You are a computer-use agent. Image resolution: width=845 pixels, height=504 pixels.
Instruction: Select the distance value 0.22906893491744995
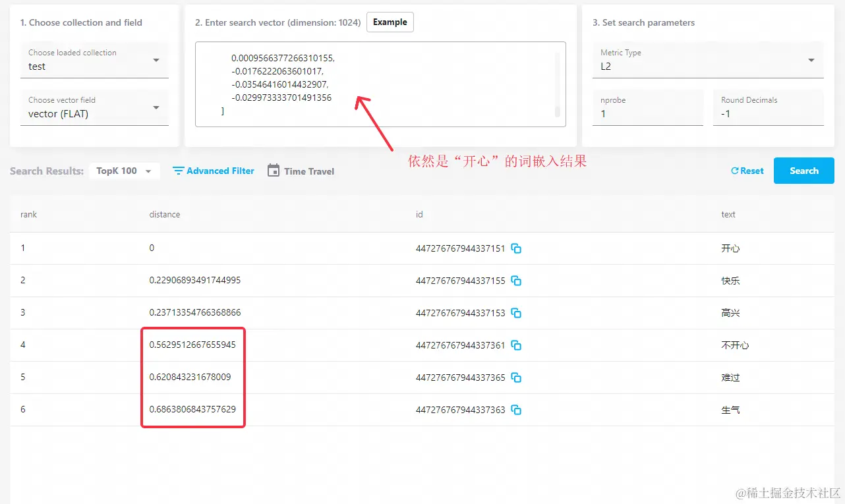[195, 280]
